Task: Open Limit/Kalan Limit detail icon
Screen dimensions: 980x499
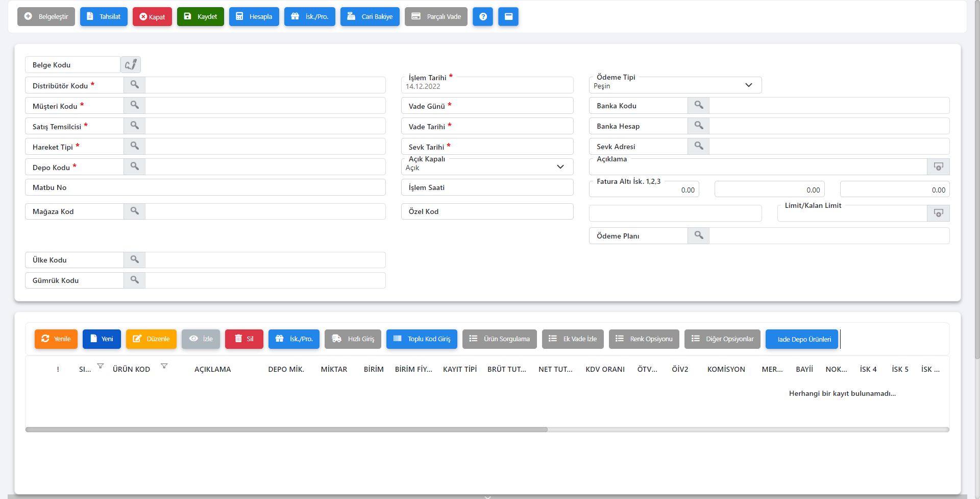Action: click(938, 213)
